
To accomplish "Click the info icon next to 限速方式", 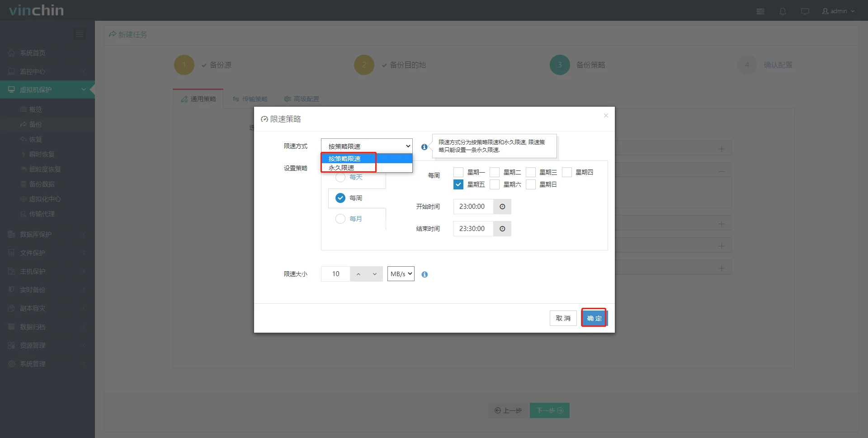I will (x=424, y=146).
